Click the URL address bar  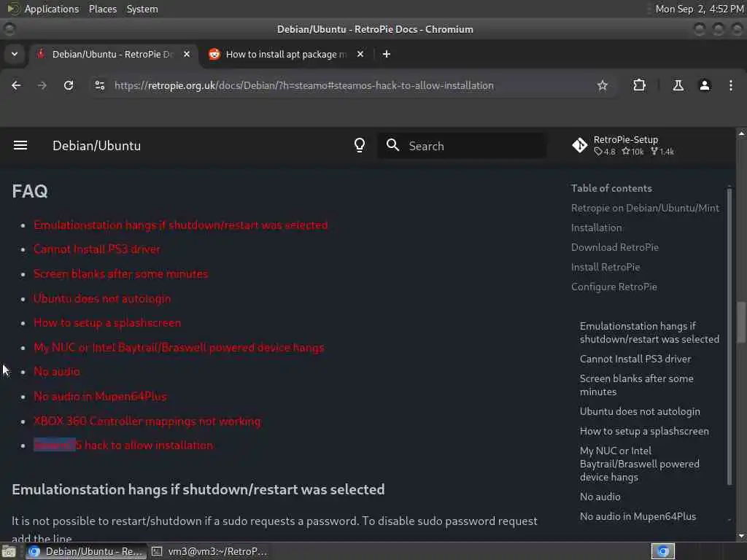tap(304, 86)
